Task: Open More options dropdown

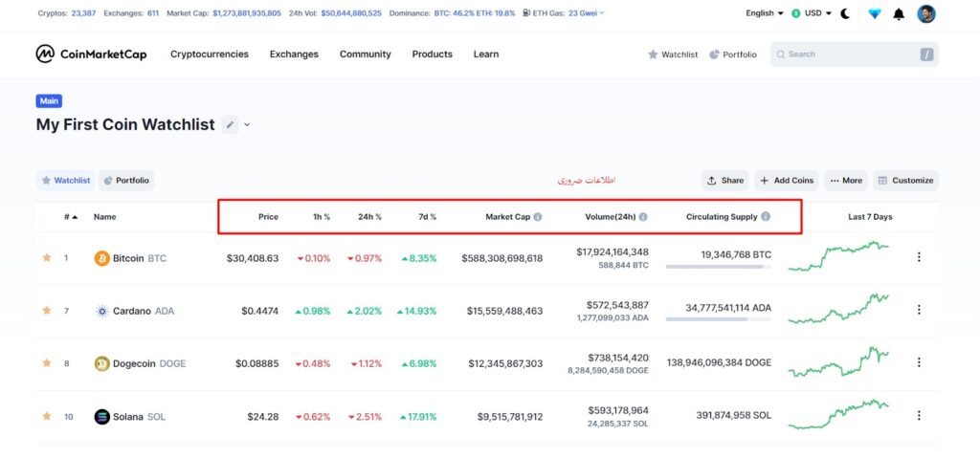Action: click(x=846, y=181)
